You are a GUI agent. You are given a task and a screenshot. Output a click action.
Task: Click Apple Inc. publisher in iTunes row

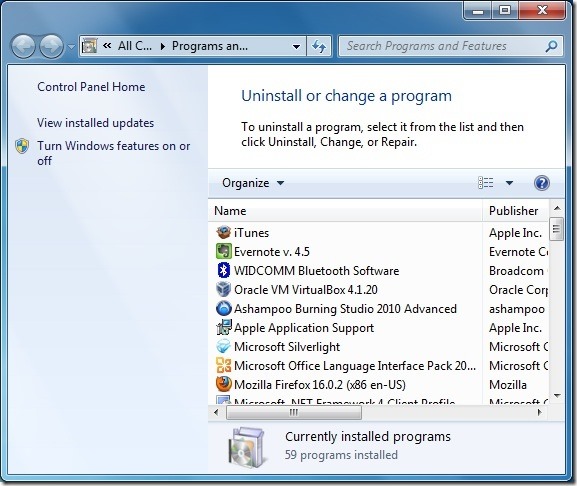[x=515, y=233]
